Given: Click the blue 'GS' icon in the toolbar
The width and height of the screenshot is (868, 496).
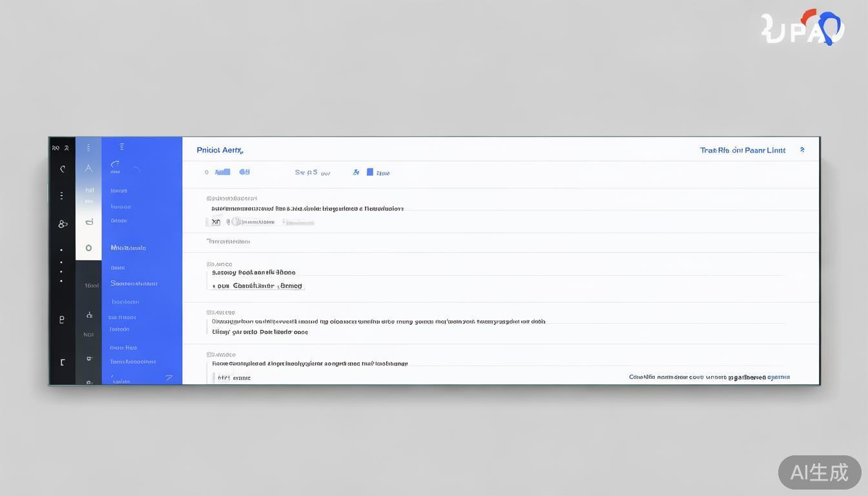Looking at the screenshot, I should [244, 172].
